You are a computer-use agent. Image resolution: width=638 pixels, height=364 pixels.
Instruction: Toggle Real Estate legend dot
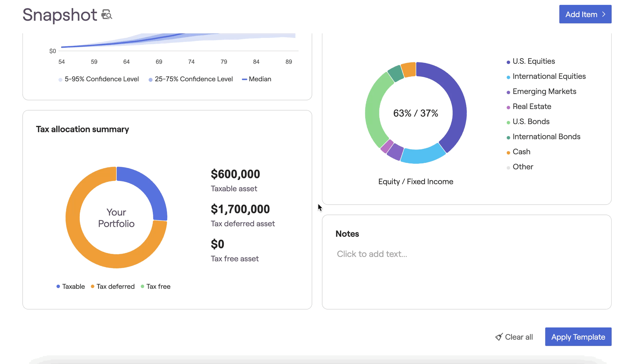pyautogui.click(x=508, y=107)
